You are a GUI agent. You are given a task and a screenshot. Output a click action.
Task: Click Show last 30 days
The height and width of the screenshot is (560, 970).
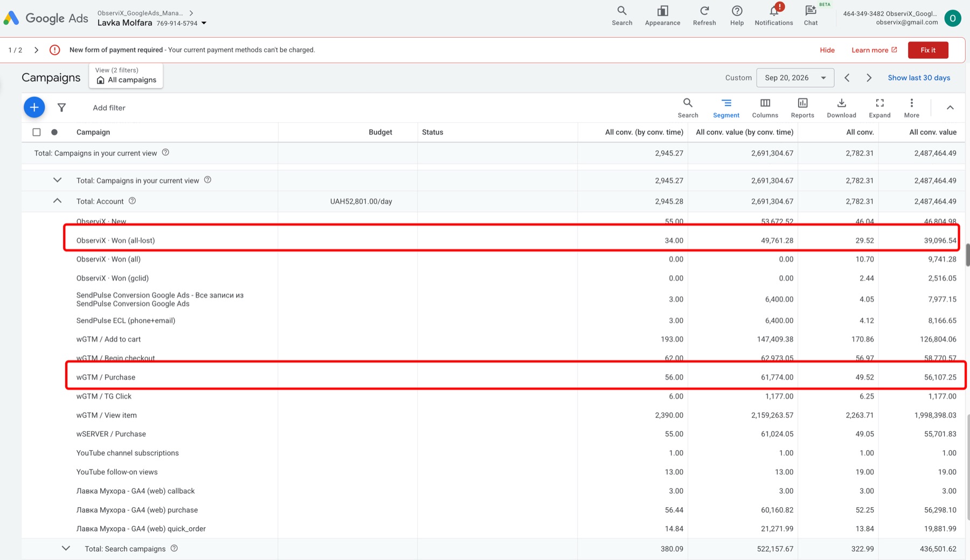[x=919, y=78]
